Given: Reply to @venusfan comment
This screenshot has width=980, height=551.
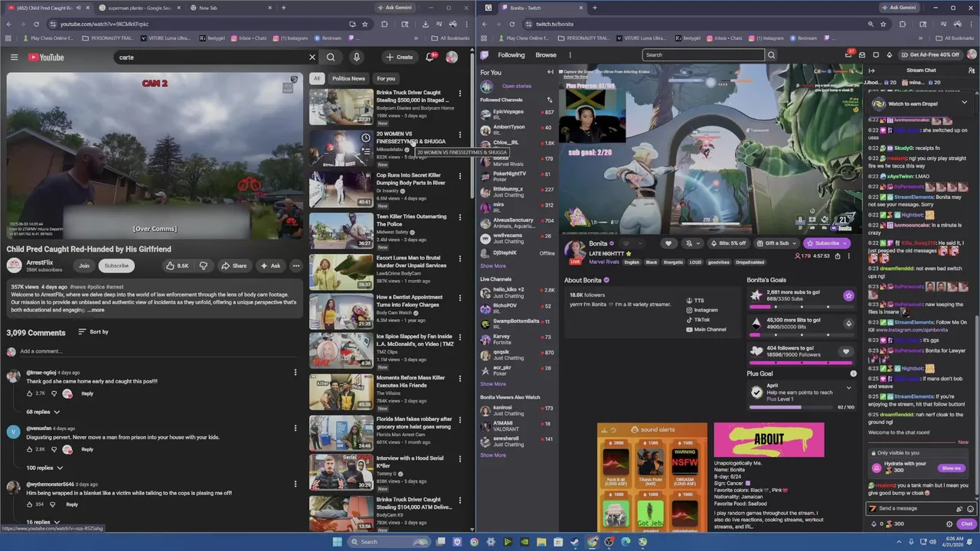Looking at the screenshot, I should click(87, 449).
